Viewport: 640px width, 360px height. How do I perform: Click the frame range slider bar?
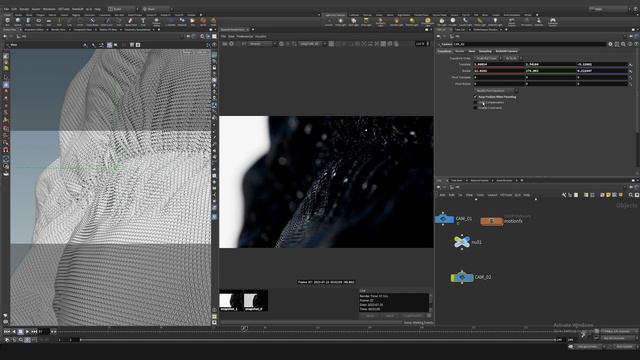pyautogui.click(x=318, y=340)
